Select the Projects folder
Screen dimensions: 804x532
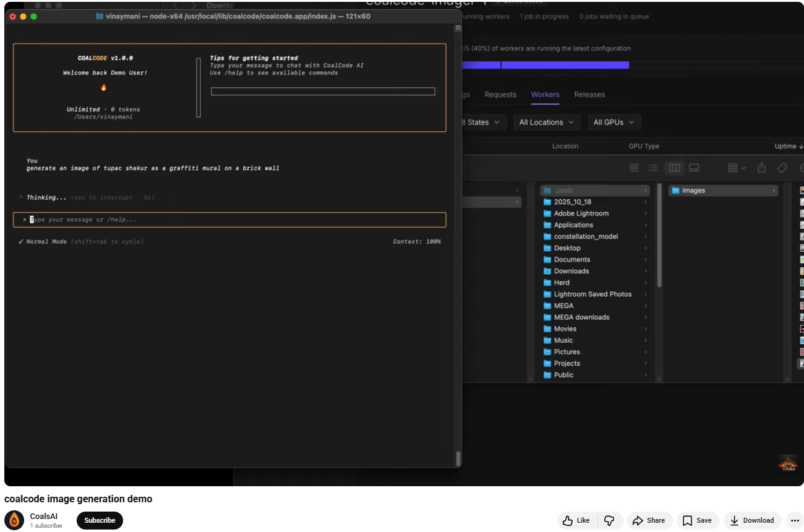coord(595,364)
